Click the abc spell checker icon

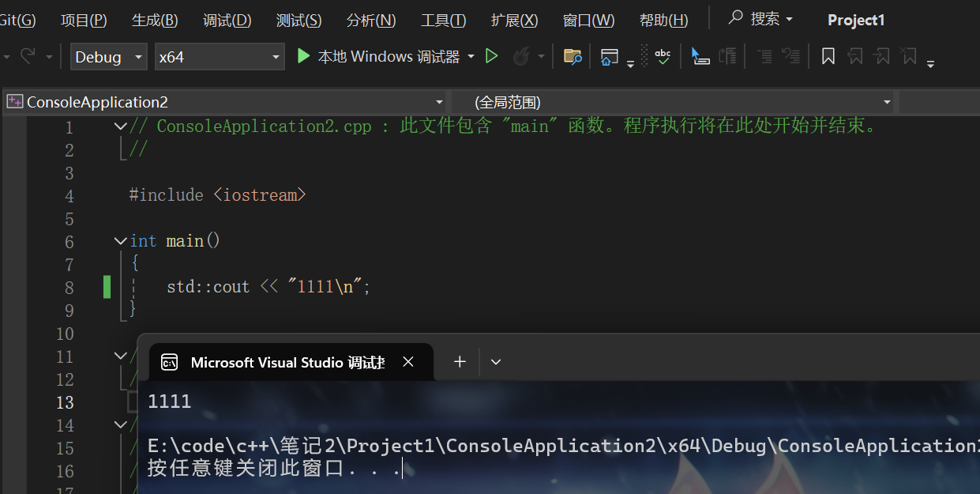point(663,56)
